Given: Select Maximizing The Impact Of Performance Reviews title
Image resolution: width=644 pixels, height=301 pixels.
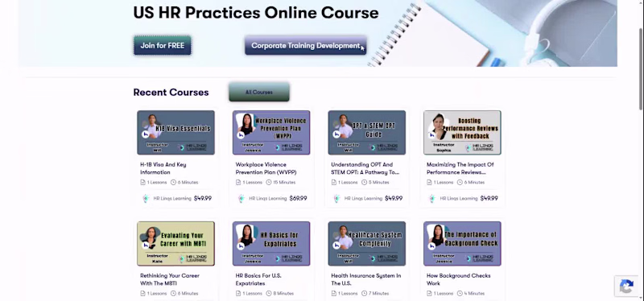Looking at the screenshot, I should [x=460, y=168].
